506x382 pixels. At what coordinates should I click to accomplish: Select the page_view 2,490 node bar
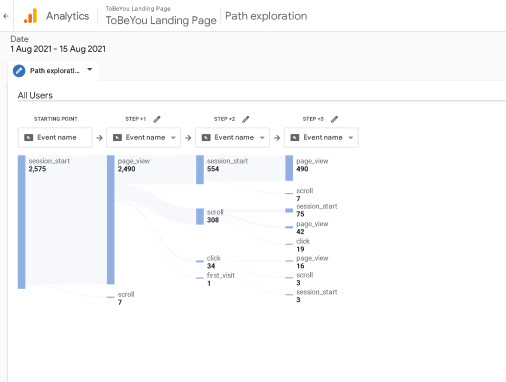point(111,220)
